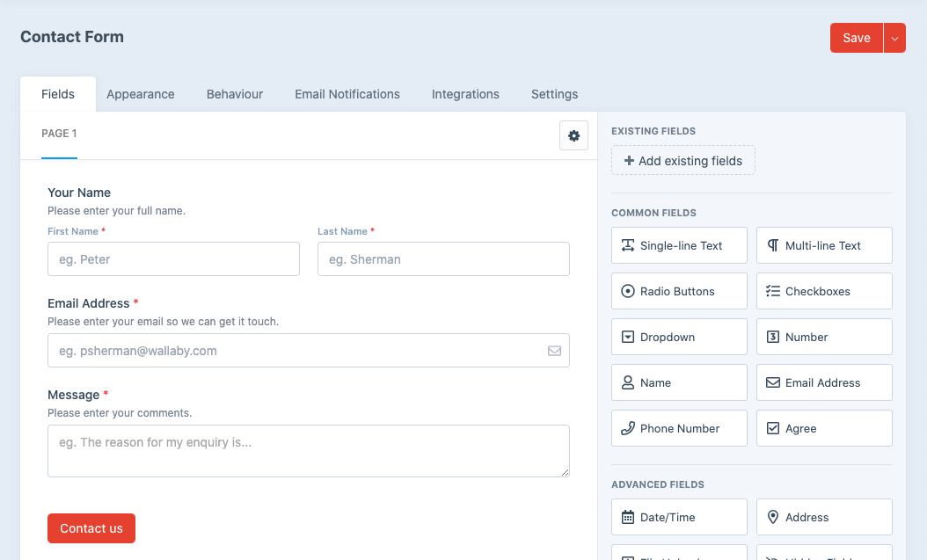Image resolution: width=927 pixels, height=560 pixels.
Task: Add a Multi-line Text field
Action: [x=824, y=245]
